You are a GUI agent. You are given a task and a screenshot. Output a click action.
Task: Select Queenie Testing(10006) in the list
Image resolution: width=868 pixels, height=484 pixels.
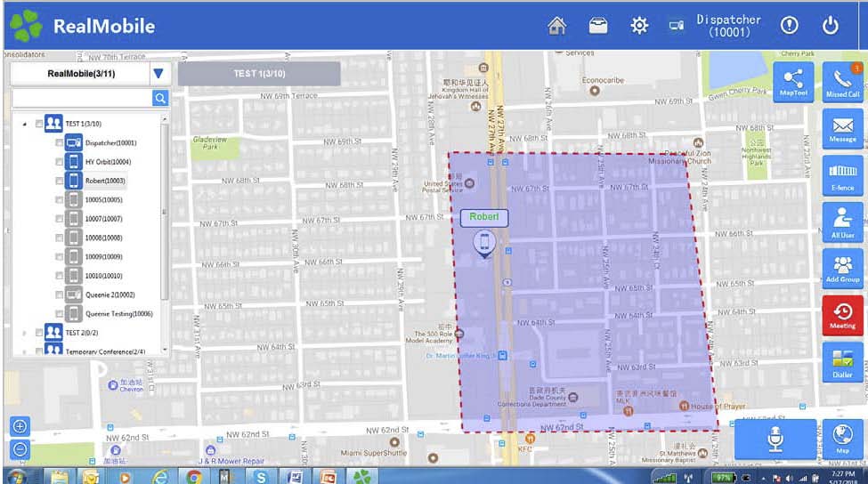pyautogui.click(x=119, y=314)
